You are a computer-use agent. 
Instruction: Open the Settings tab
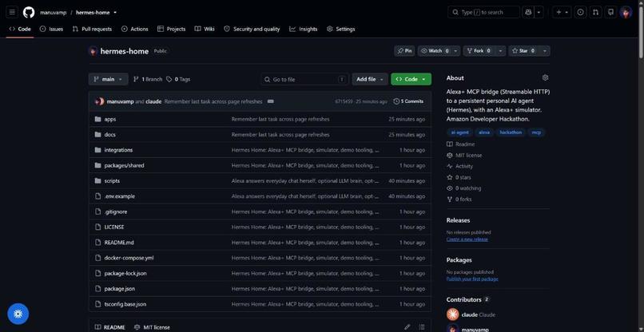341,30
